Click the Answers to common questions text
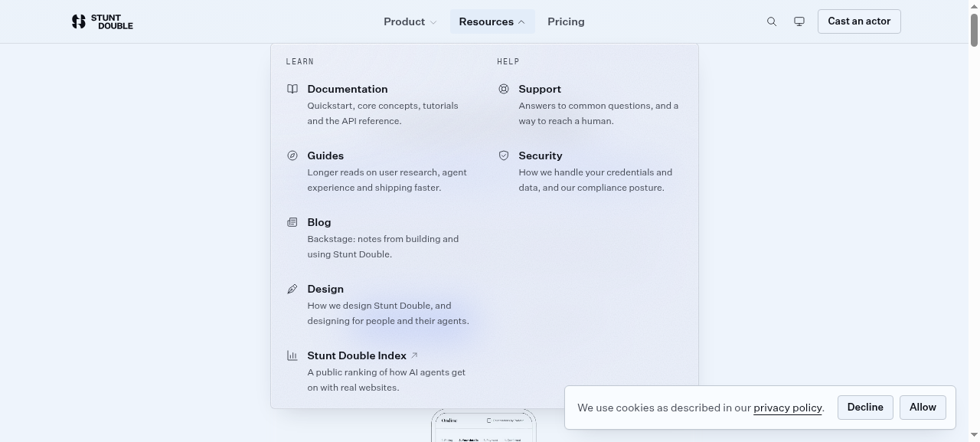Screen dimensions: 980x442 (x=599, y=113)
